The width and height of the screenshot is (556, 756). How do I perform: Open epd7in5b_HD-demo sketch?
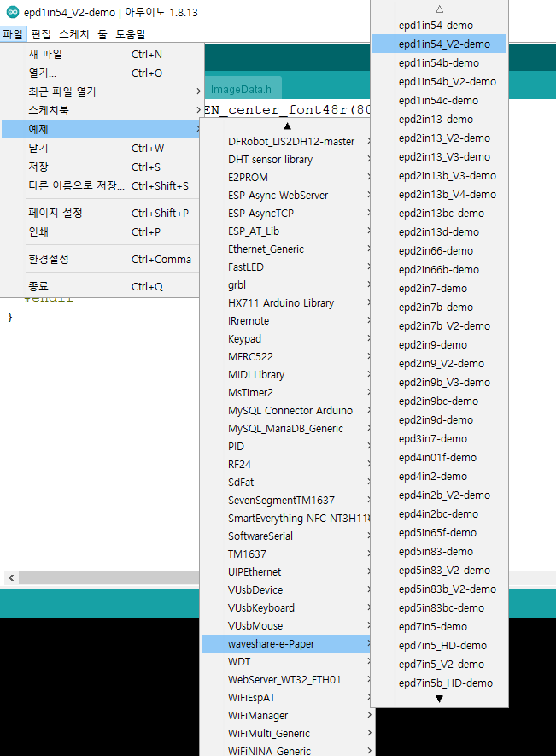tap(439, 683)
